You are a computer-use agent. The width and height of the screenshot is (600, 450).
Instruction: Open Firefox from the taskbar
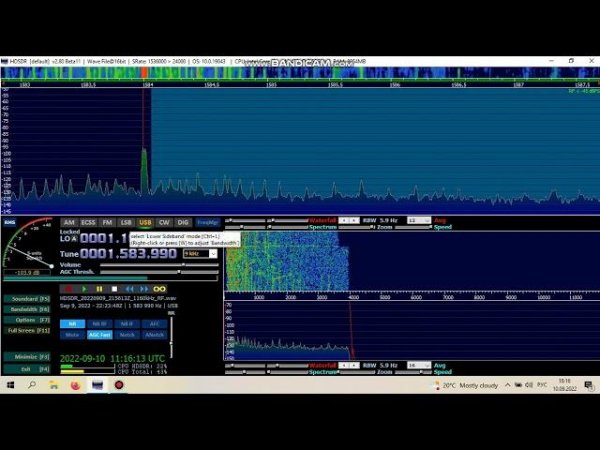pyautogui.click(x=75, y=385)
